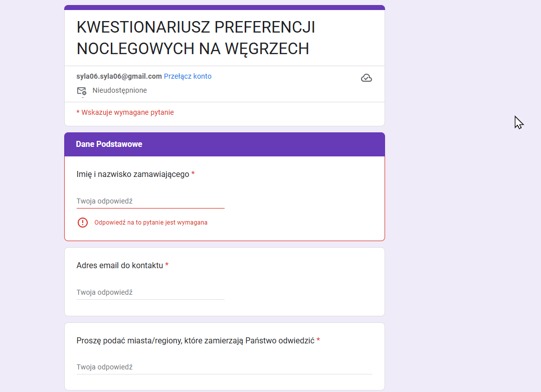The height and width of the screenshot is (392, 541).
Task: Click the form title Kwestionariusz Preferencji Noclegowych
Action: click(x=196, y=38)
